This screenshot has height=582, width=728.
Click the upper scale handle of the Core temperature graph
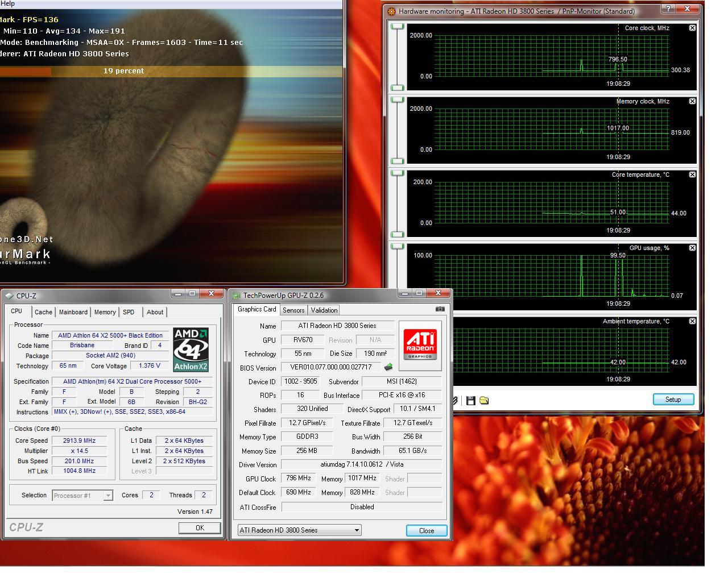click(398, 173)
